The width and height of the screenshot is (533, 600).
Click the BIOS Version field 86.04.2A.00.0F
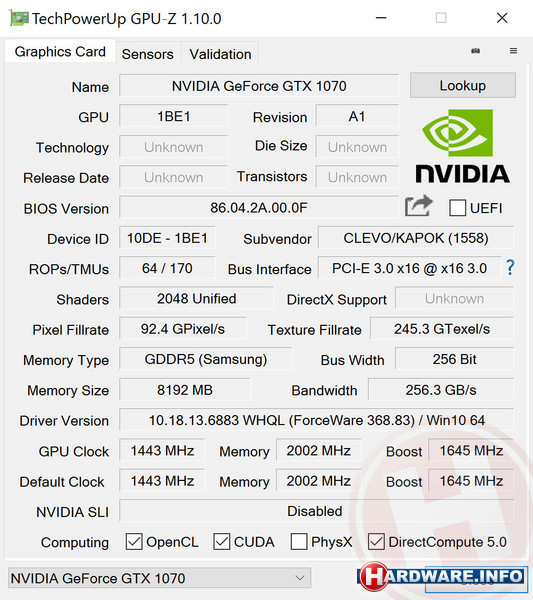(259, 208)
